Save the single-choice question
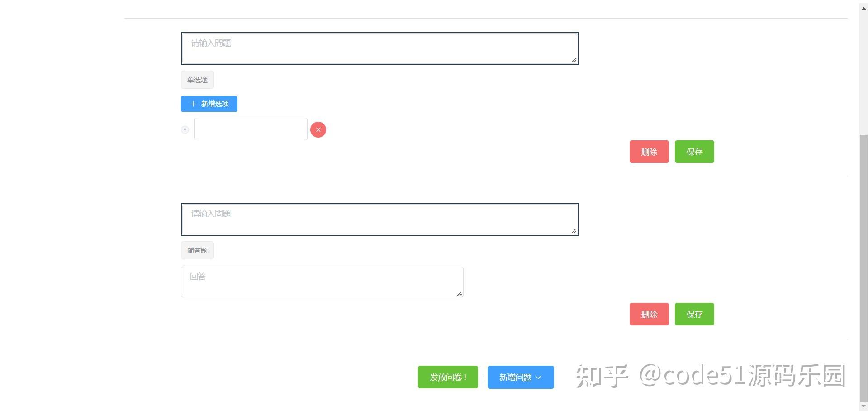Viewport: 868px width, 411px height. (694, 152)
